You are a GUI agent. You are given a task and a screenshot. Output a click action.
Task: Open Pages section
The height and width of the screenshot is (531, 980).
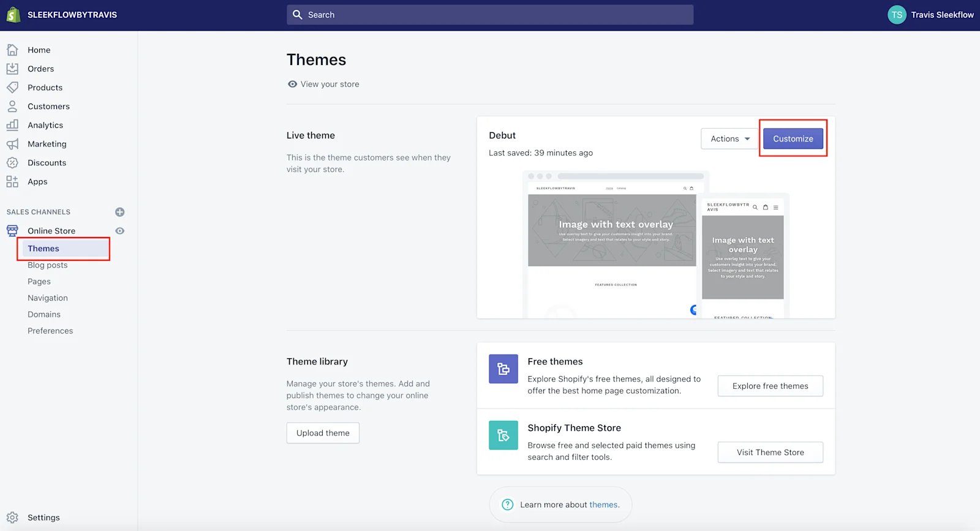pos(39,281)
